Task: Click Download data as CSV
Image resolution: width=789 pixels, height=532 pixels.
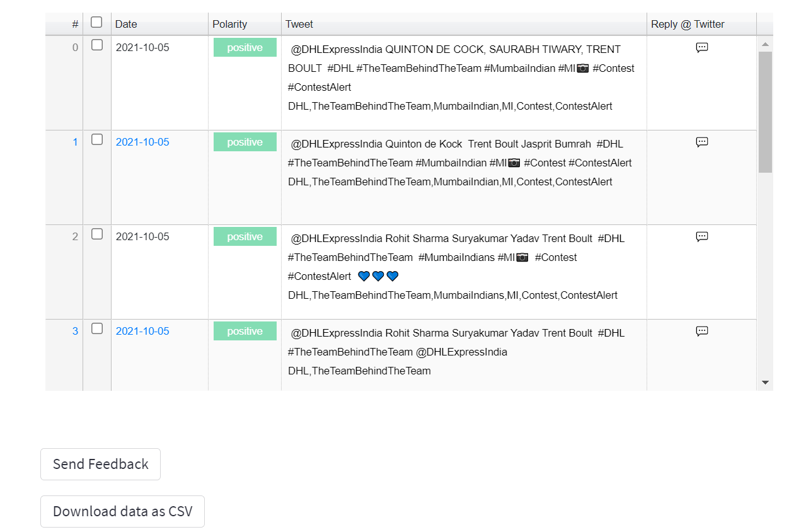Action: (122, 511)
